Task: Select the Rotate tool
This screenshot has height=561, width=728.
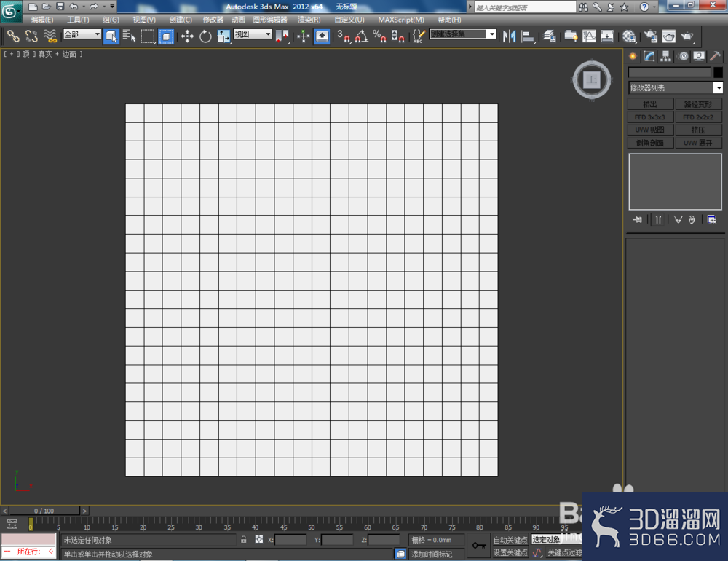Action: click(x=205, y=36)
